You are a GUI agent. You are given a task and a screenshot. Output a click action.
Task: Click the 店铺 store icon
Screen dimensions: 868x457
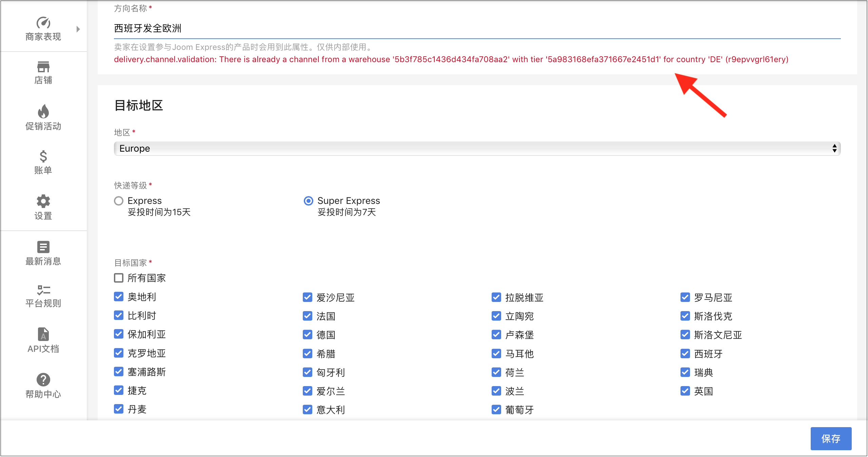tap(43, 66)
